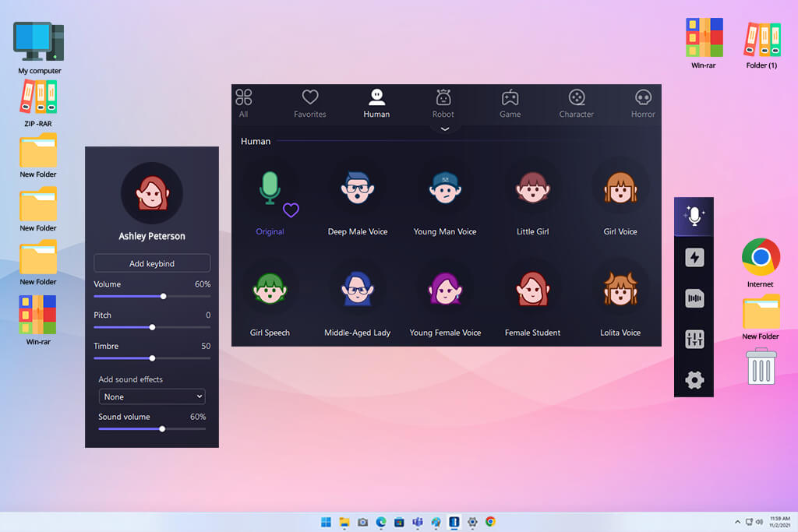Switch to the Horror tab

pyautogui.click(x=643, y=104)
